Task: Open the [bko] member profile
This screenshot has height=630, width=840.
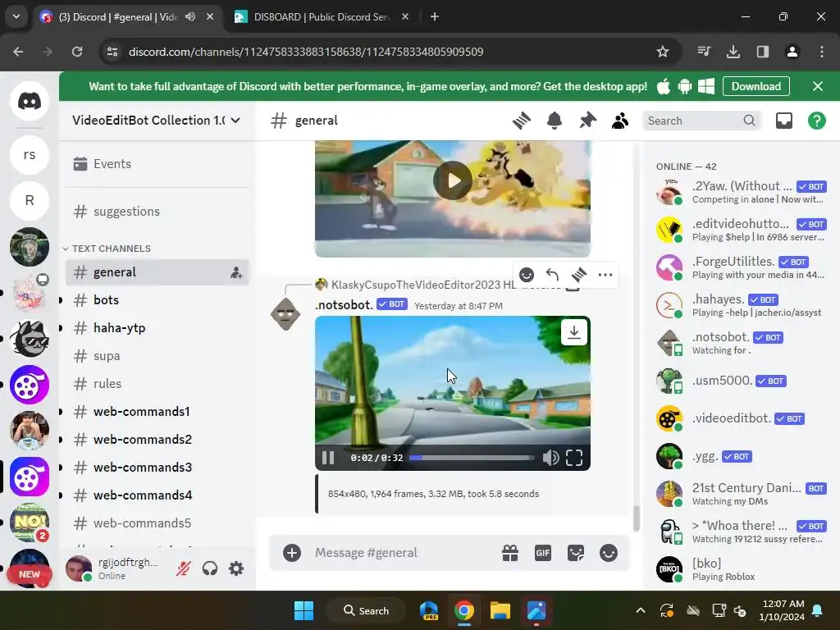Action: [742, 569]
